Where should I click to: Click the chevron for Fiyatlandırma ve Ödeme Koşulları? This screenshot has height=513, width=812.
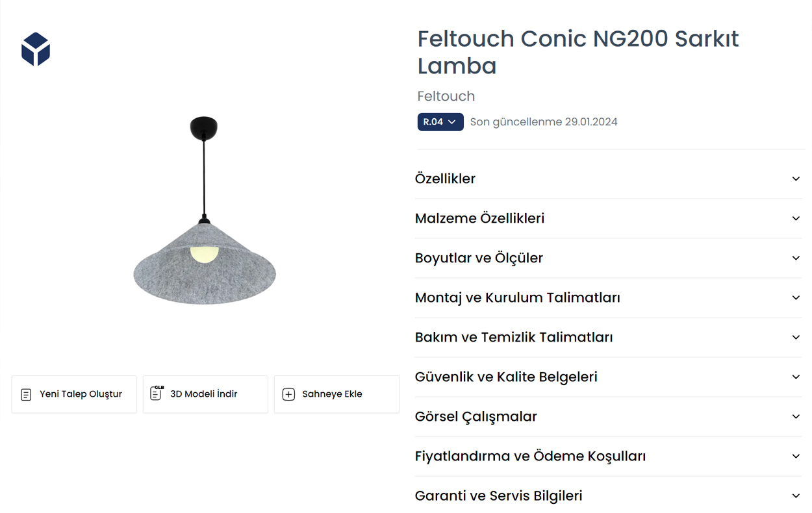tap(796, 456)
